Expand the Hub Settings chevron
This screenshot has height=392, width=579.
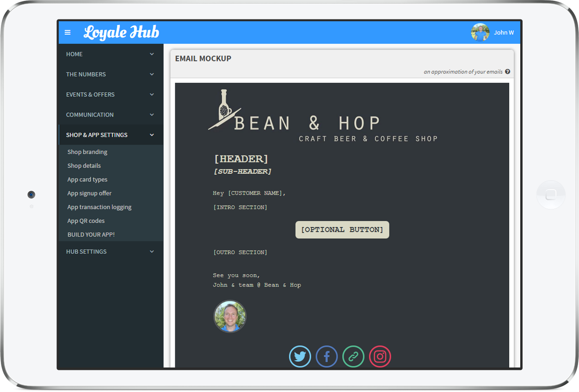coord(152,251)
